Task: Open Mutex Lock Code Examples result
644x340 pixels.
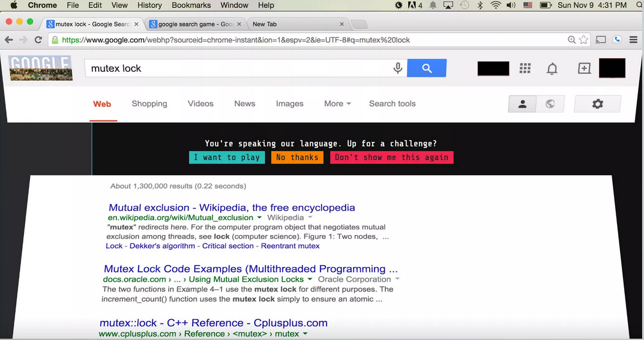Action: point(251,269)
